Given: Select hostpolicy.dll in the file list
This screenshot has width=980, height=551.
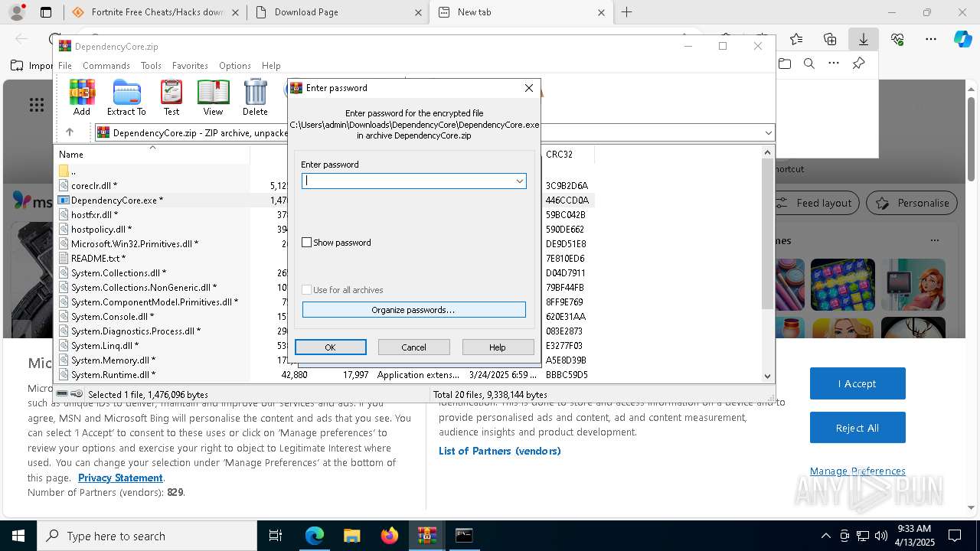Looking at the screenshot, I should coord(101,229).
